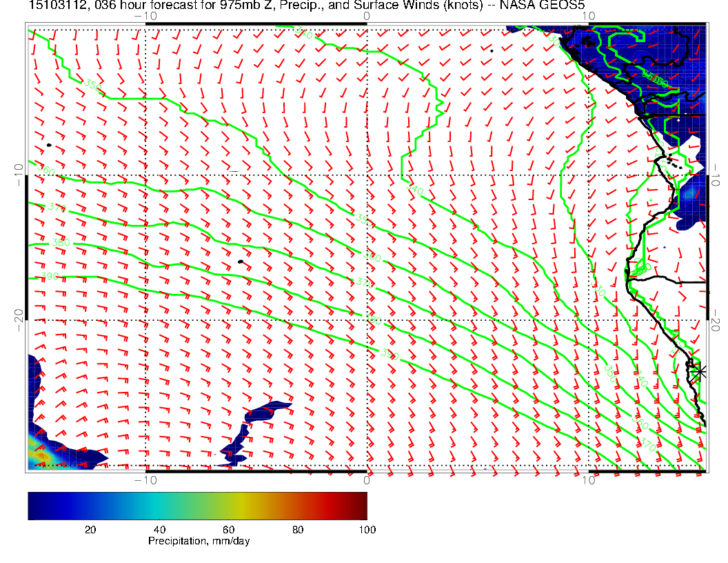Select the "60" tick label on the colorbar
Image resolution: width=728 pixels, height=563 pixels.
pos(229,529)
